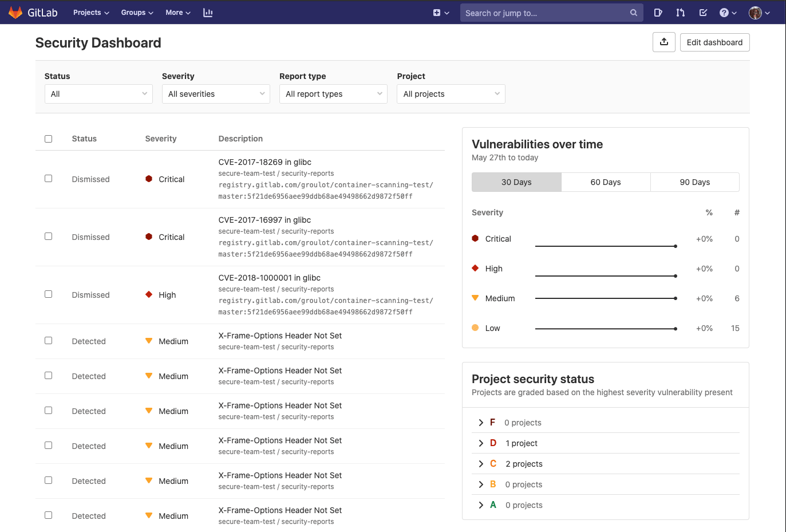Switch to the 60 Days view

pyautogui.click(x=605, y=182)
